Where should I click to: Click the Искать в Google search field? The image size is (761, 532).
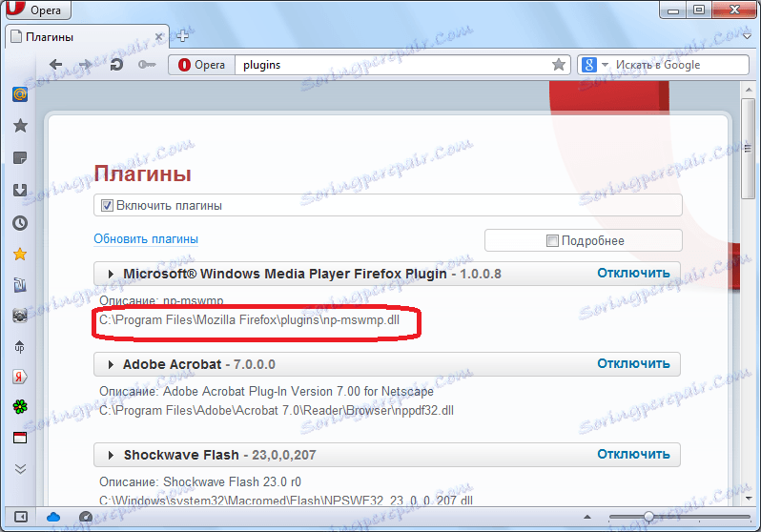tap(679, 65)
